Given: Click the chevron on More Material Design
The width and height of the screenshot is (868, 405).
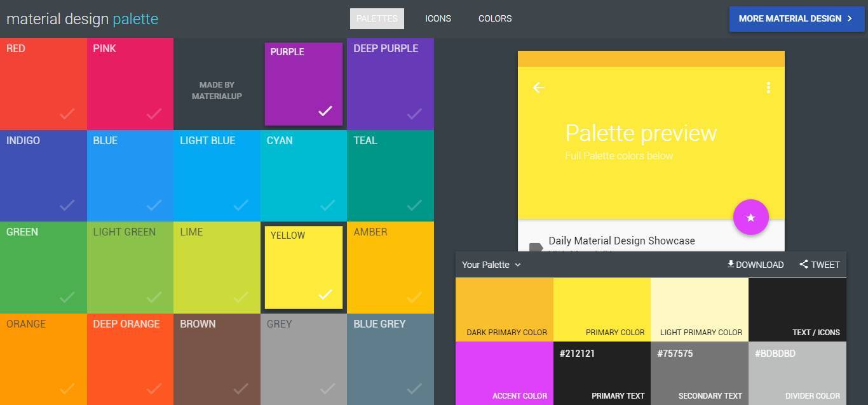Looking at the screenshot, I should (x=850, y=18).
